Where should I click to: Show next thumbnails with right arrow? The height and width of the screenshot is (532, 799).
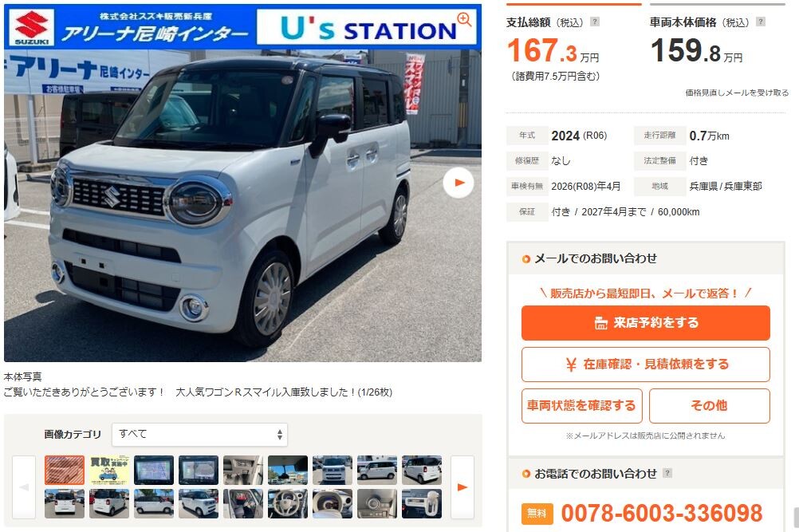(x=462, y=487)
